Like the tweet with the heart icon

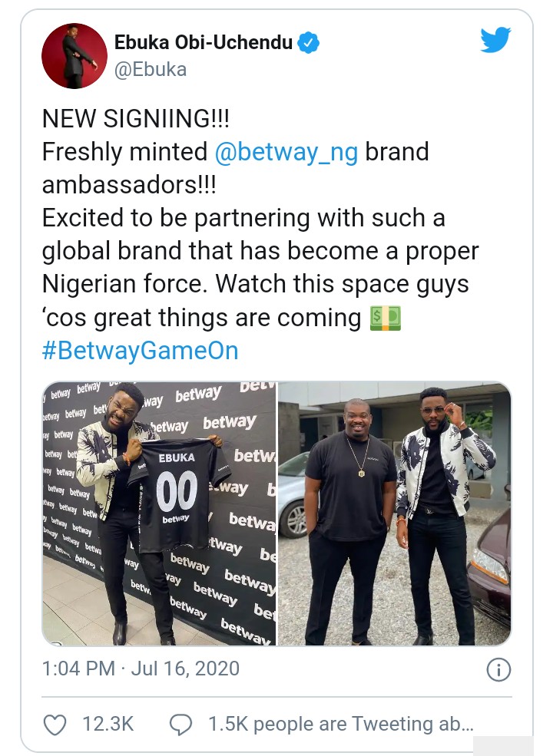(x=55, y=722)
